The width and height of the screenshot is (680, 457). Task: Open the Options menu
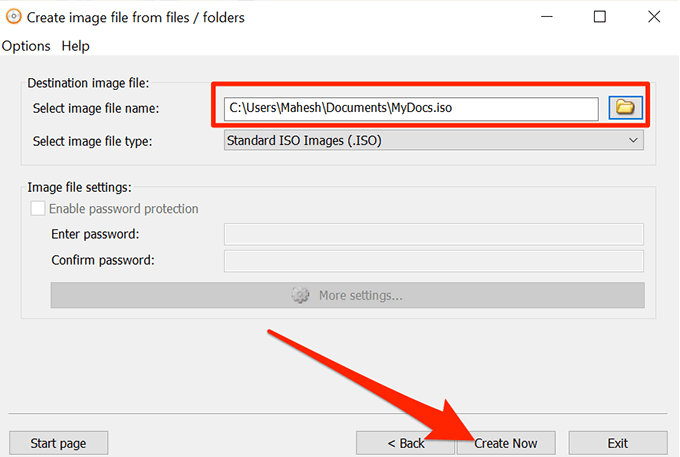(x=26, y=46)
